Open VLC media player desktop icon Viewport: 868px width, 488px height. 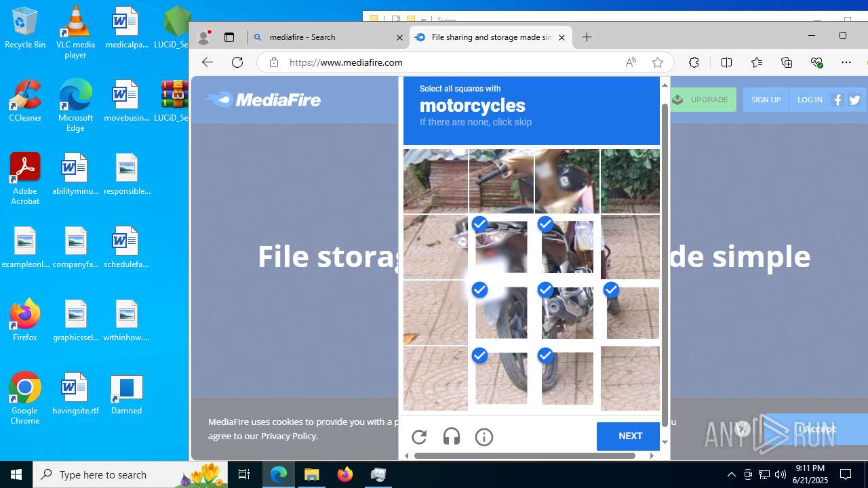[x=75, y=33]
